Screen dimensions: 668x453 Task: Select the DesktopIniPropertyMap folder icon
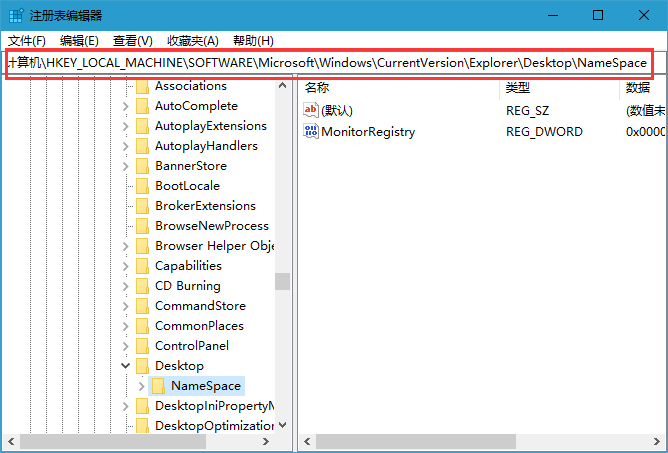(142, 406)
